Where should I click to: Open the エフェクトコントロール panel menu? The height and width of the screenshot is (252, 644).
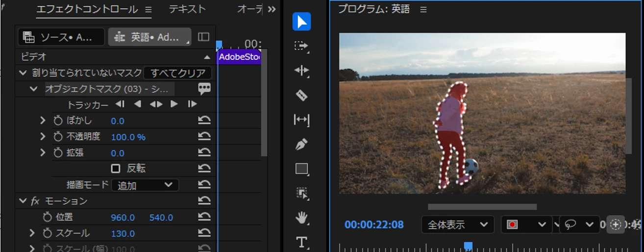click(x=149, y=9)
